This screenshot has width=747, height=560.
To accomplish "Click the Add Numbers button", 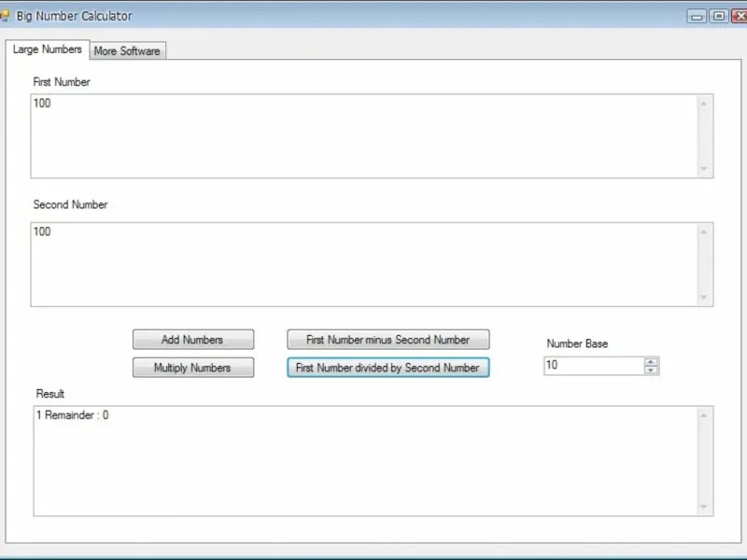I will [x=193, y=340].
